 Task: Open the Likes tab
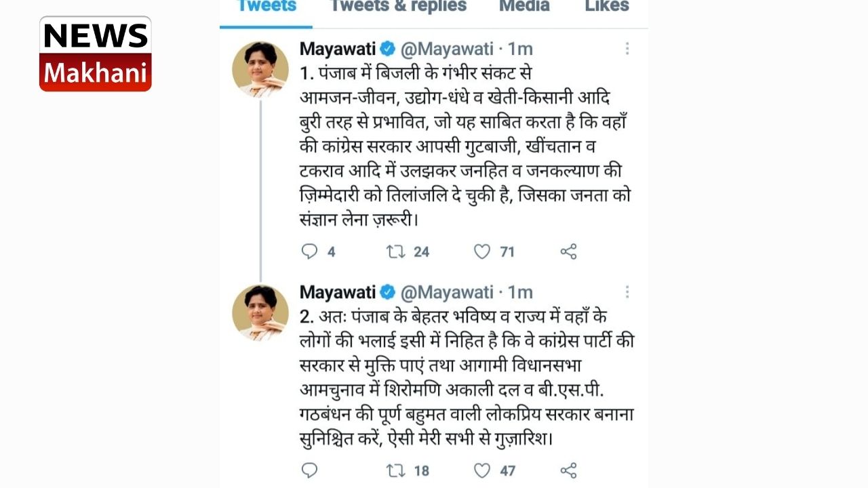[x=607, y=7]
